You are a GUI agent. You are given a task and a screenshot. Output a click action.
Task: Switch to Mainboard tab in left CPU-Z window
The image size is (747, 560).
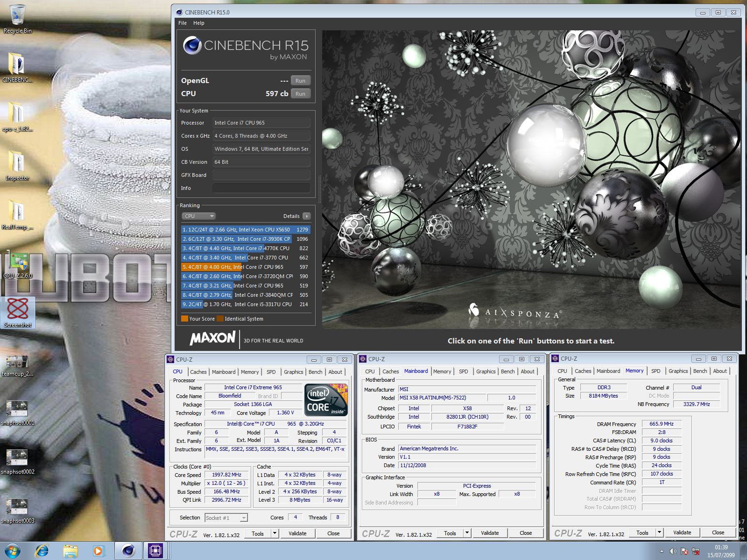(x=224, y=372)
